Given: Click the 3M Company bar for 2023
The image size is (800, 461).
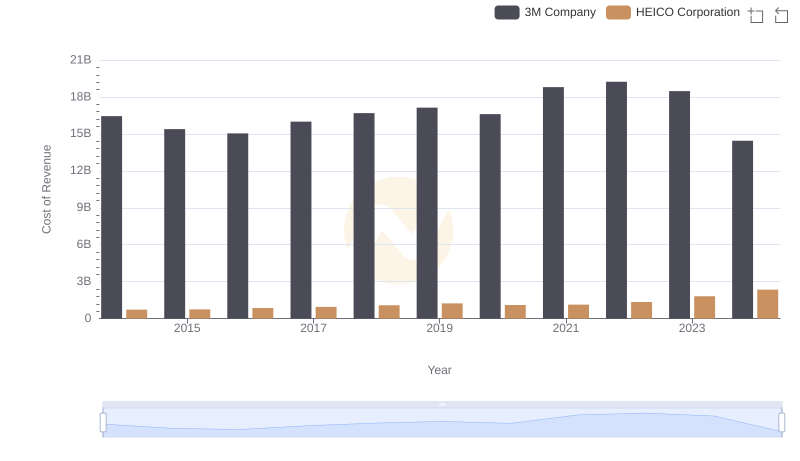Looking at the screenshot, I should coord(680,205).
